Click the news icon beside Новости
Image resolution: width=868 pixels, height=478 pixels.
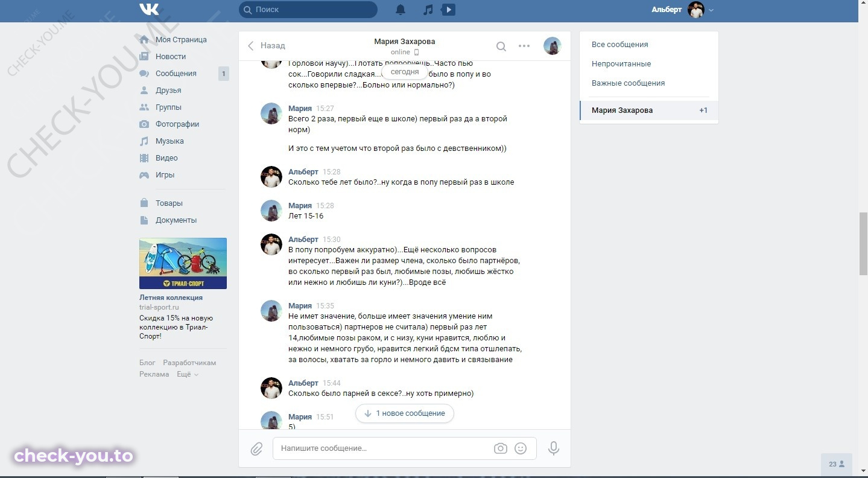click(x=144, y=56)
